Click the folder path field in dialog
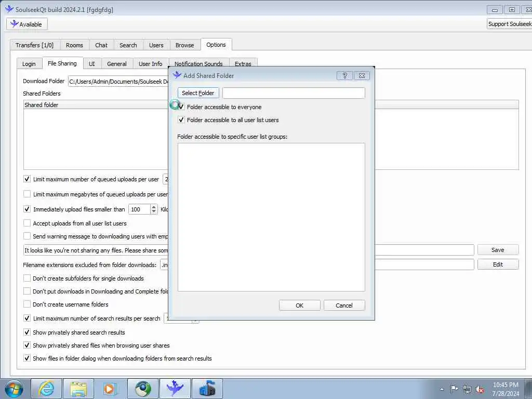Screen dimensions: 532x399 click(294, 93)
